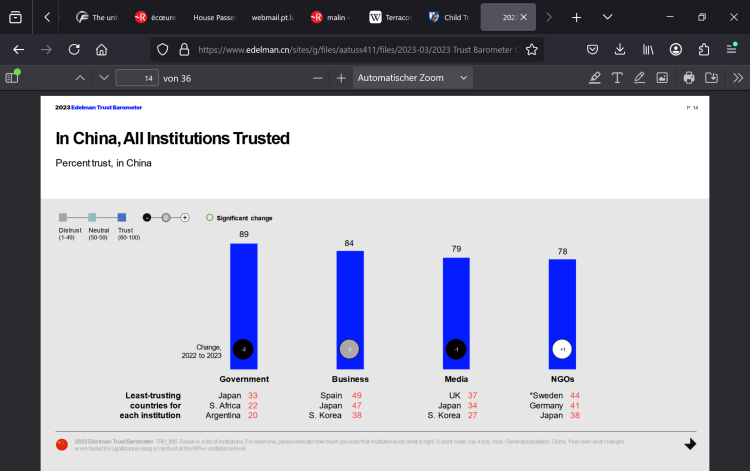Save the PDF document
The width and height of the screenshot is (750, 471).
click(x=711, y=78)
